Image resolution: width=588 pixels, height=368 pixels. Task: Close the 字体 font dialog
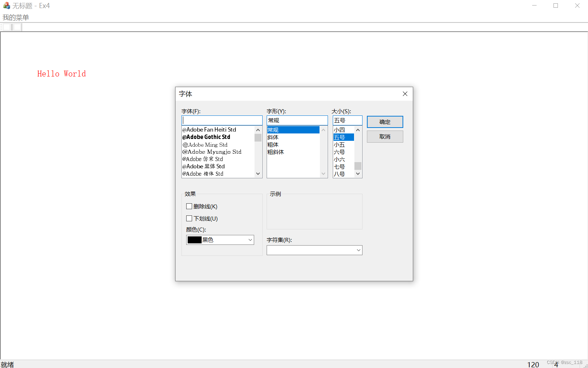[405, 94]
